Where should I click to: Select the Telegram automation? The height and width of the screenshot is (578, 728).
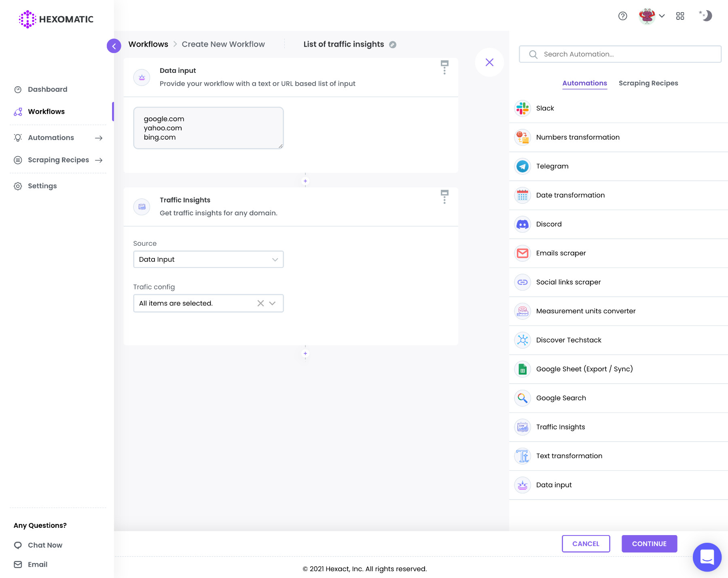coord(618,166)
